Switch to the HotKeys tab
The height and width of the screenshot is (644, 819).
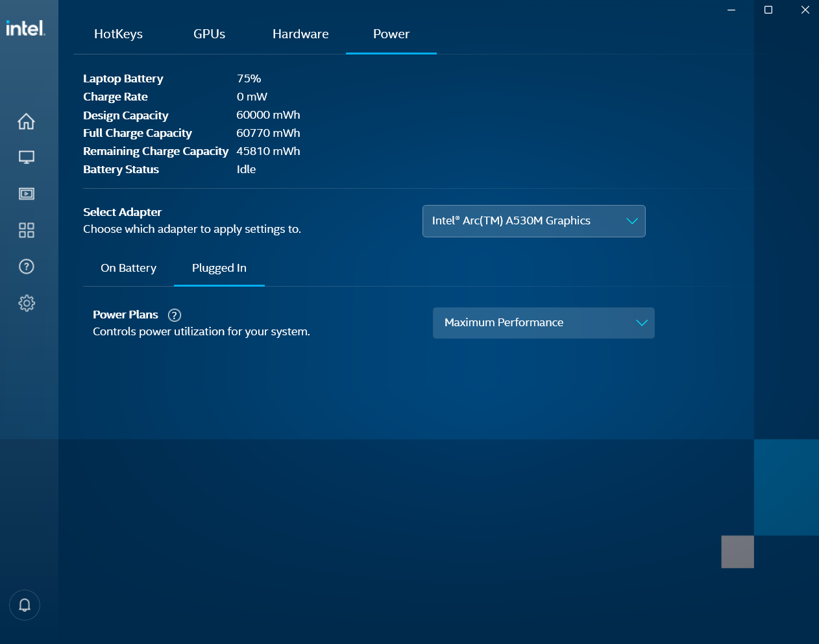[118, 34]
